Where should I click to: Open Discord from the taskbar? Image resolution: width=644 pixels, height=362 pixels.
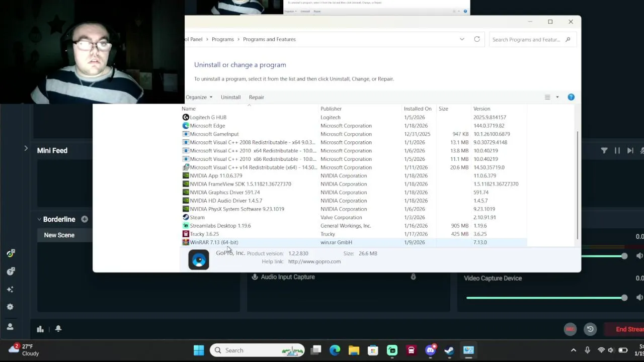coord(430,350)
